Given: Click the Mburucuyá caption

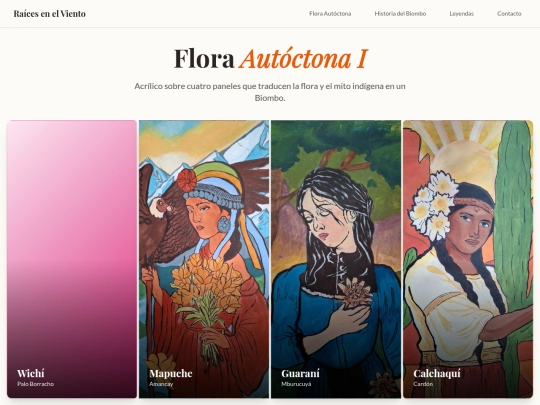Looking at the screenshot, I should pos(296,384).
